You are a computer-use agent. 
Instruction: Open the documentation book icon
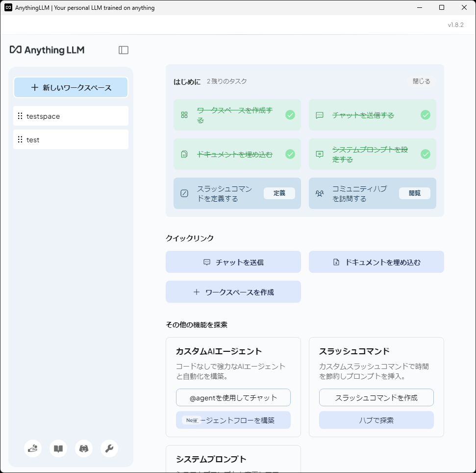click(58, 448)
